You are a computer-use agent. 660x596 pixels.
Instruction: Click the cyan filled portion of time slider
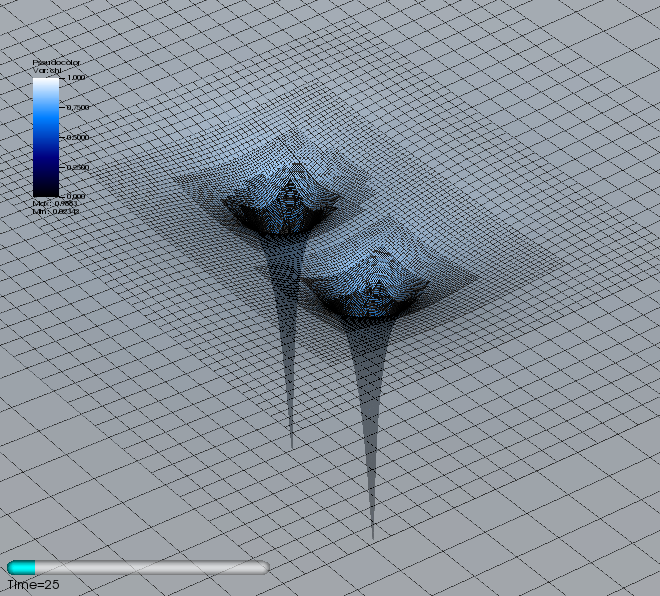[20, 567]
